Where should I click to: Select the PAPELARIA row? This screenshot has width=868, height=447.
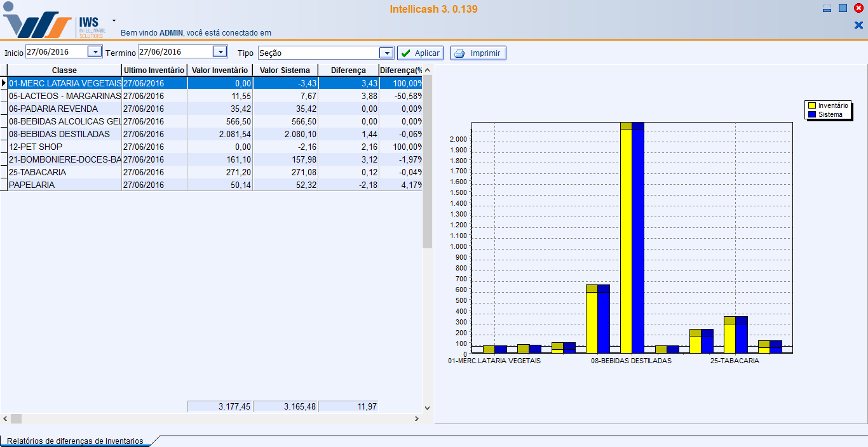click(215, 185)
